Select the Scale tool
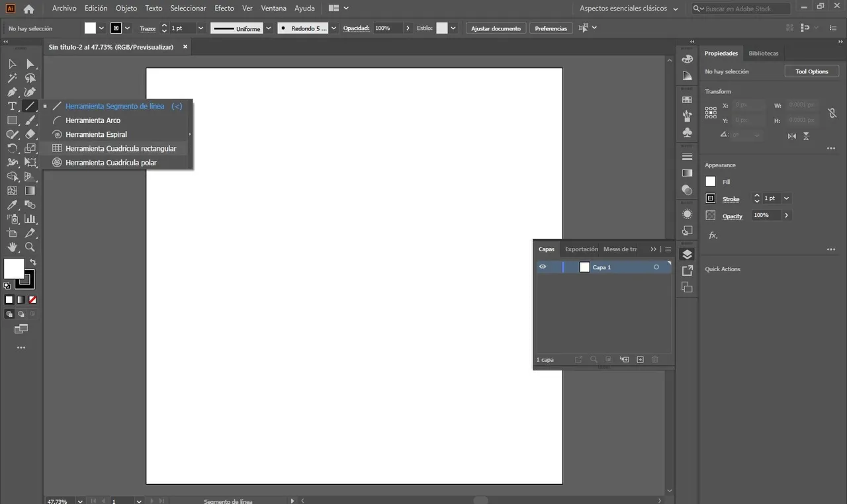Image resolution: width=847 pixels, height=504 pixels. (30, 148)
